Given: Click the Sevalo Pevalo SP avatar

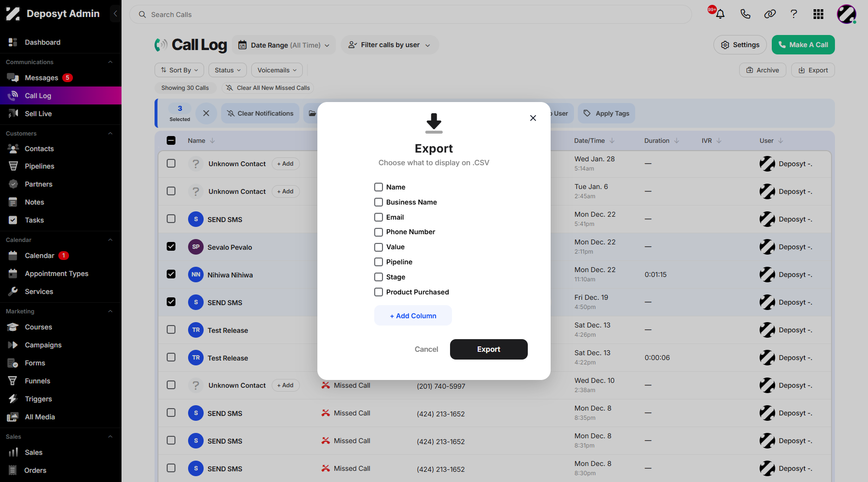Looking at the screenshot, I should click(196, 247).
